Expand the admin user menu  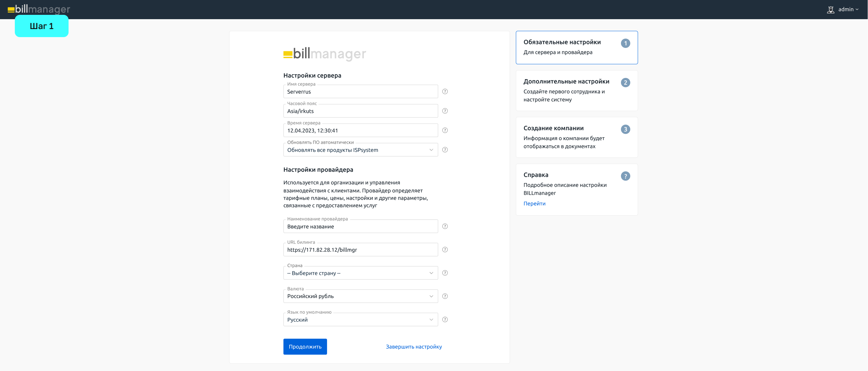coord(848,10)
